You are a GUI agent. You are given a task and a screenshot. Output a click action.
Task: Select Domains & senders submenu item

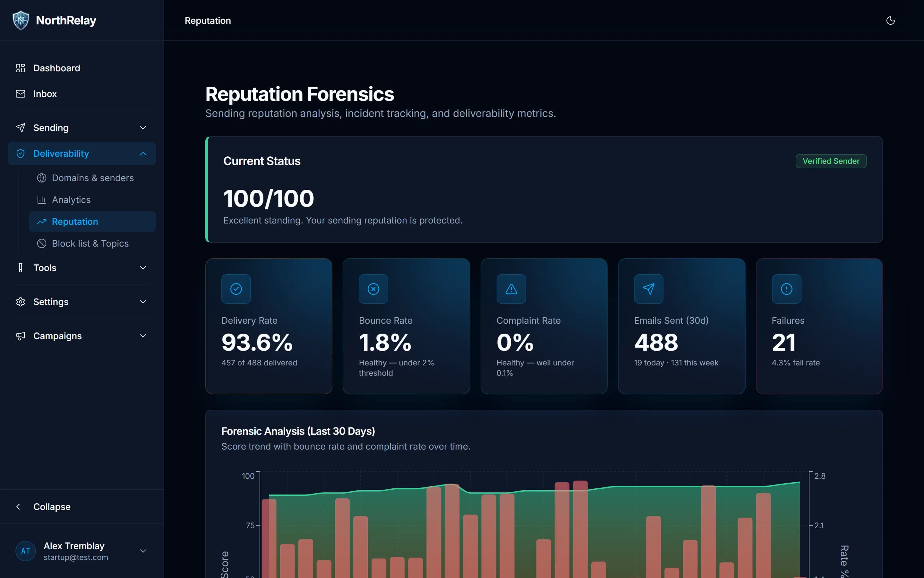click(92, 178)
